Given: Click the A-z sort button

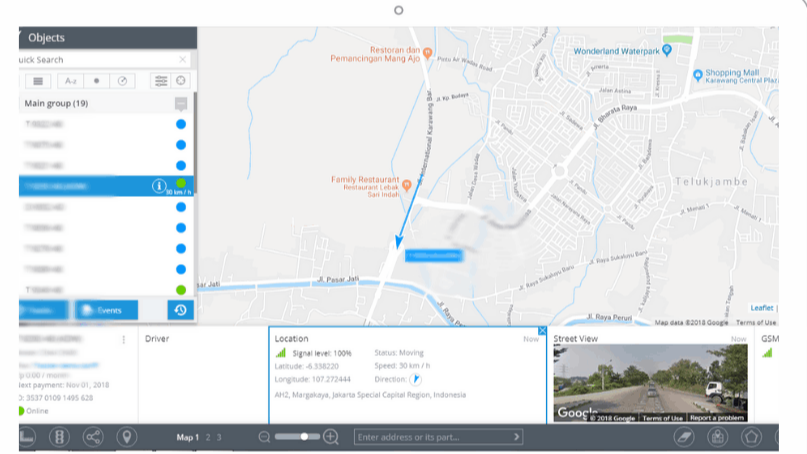Looking at the screenshot, I should [70, 80].
